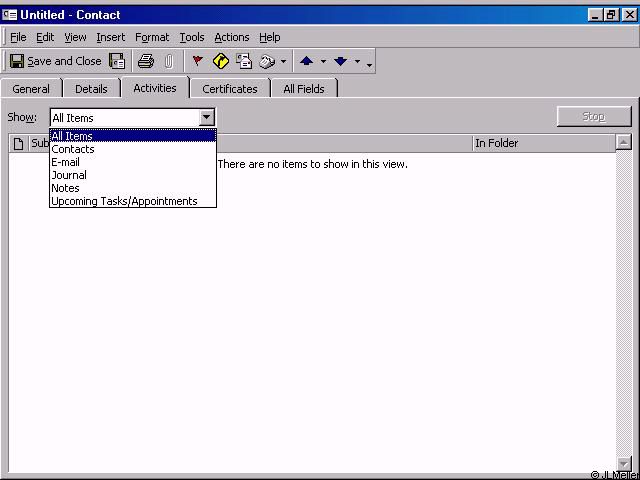Click the Display Map of Address icon
Image resolution: width=640 pixels, height=480 pixels.
point(220,61)
